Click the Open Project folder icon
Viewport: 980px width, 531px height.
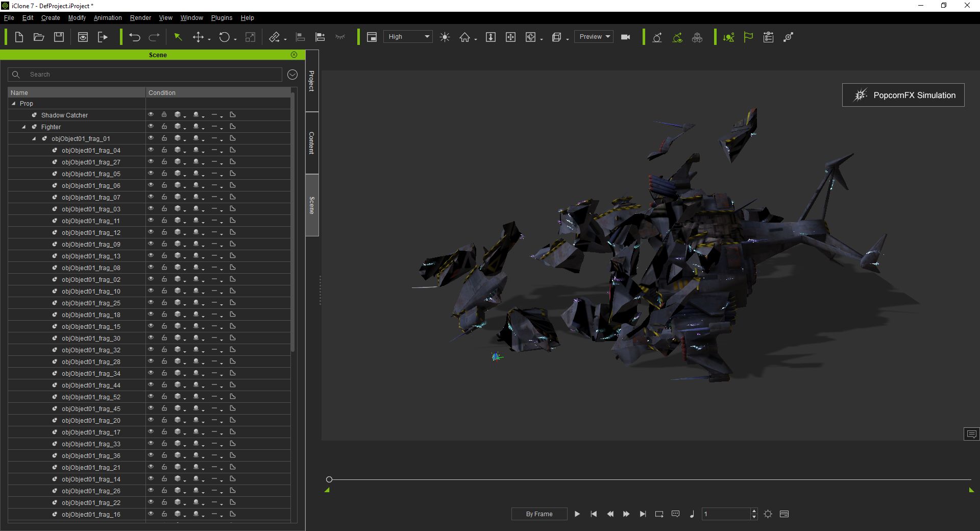[39, 37]
